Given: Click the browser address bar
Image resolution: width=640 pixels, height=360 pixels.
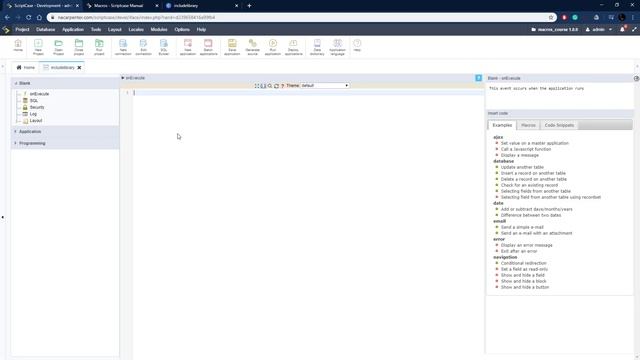Looking at the screenshot, I should tap(300, 18).
